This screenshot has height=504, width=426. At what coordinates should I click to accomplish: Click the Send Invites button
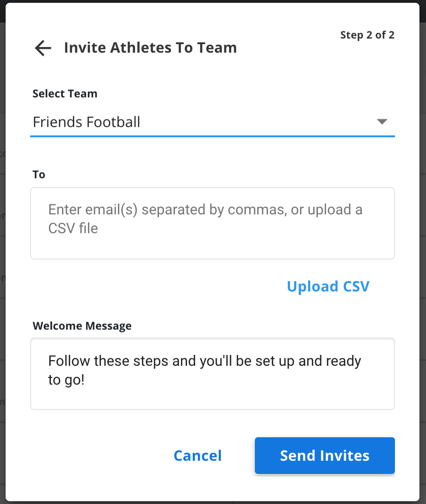pyautogui.click(x=325, y=456)
